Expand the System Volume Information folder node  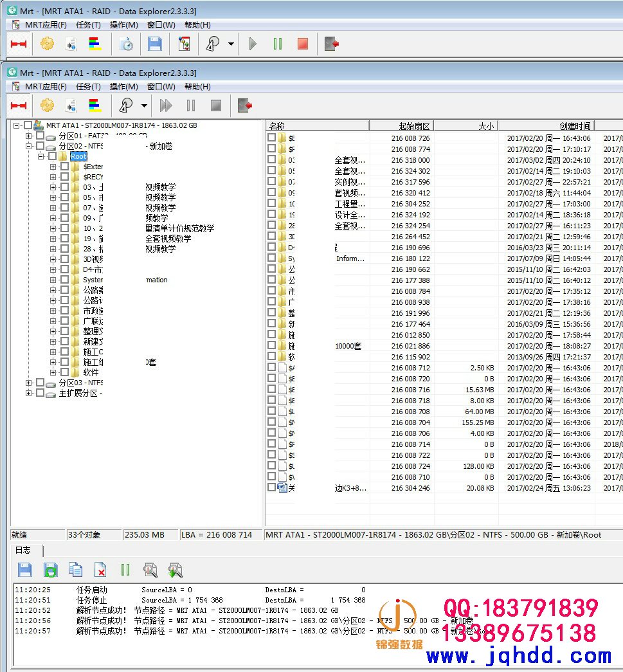point(53,280)
